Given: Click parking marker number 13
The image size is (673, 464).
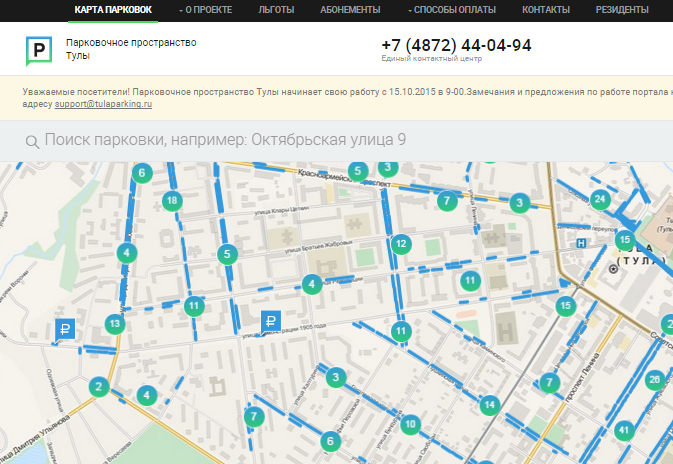Looking at the screenshot, I should coord(115,324).
